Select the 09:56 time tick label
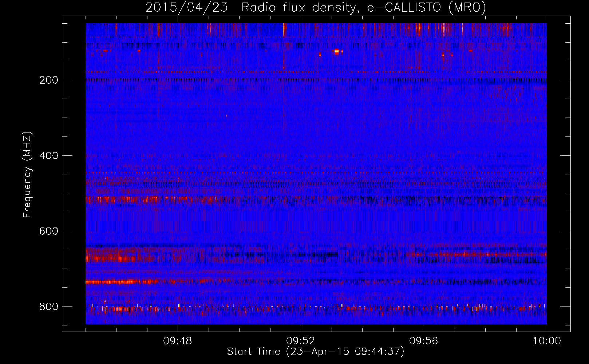 click(424, 341)
